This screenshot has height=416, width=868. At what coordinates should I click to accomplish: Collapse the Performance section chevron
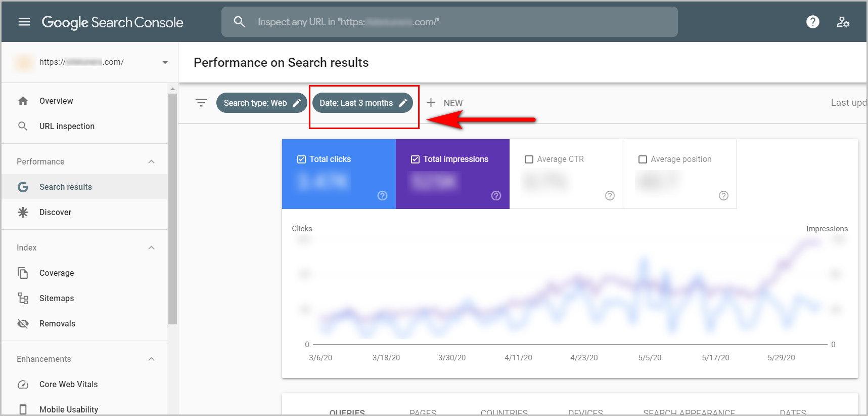(151, 161)
